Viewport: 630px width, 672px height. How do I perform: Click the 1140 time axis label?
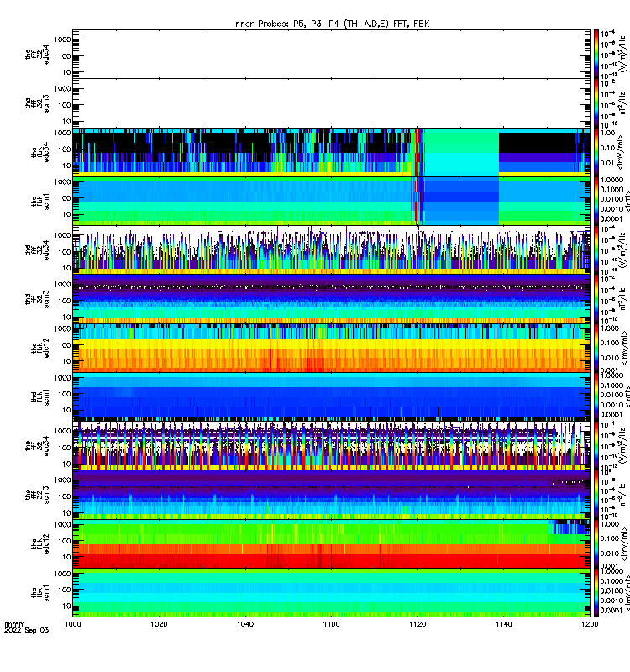pos(503,624)
